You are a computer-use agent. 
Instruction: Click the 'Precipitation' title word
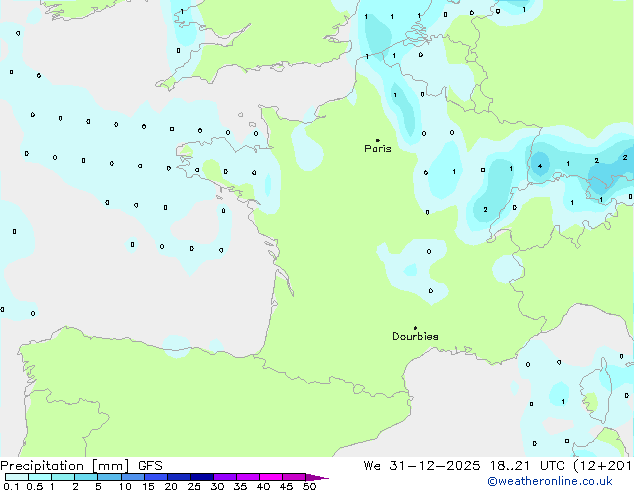tap(42, 466)
